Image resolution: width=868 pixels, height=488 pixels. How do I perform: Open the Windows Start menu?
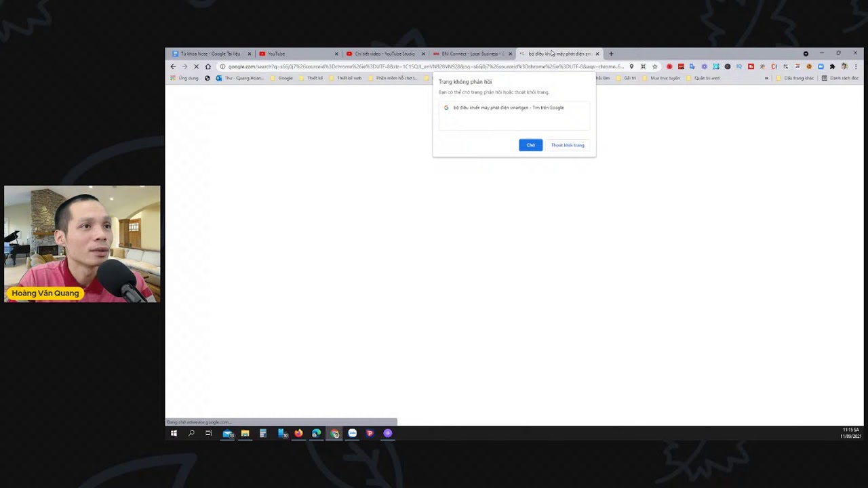174,433
